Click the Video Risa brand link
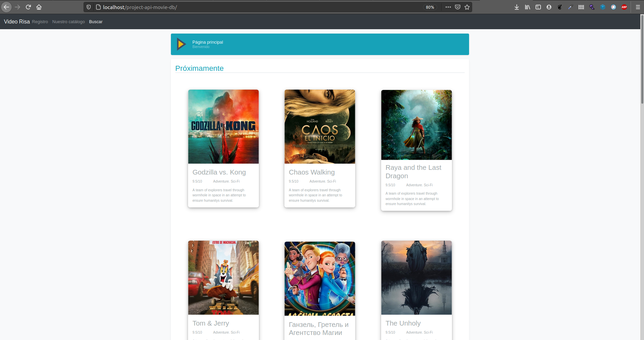This screenshot has height=340, width=644. [17, 21]
